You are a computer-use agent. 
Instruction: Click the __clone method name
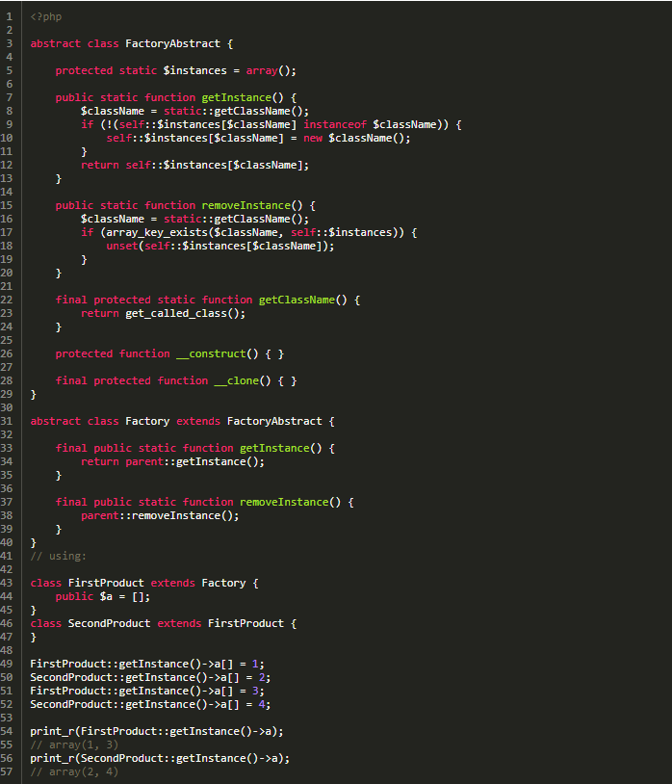point(236,380)
